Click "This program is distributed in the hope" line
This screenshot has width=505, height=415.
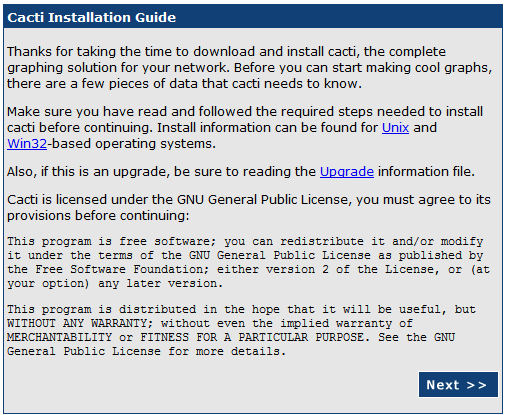241,309
